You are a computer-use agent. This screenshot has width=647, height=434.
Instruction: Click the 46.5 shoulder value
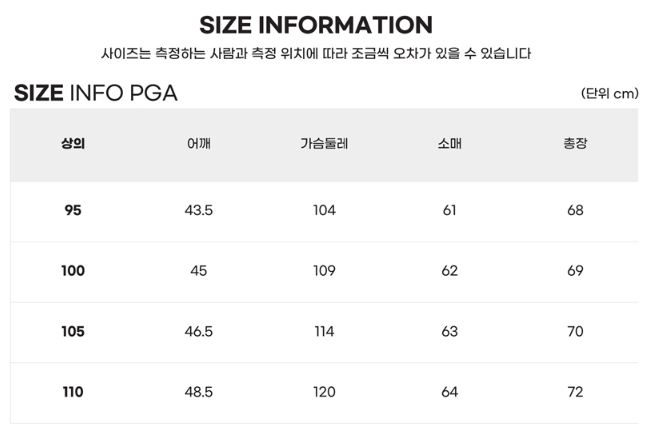pos(199,332)
